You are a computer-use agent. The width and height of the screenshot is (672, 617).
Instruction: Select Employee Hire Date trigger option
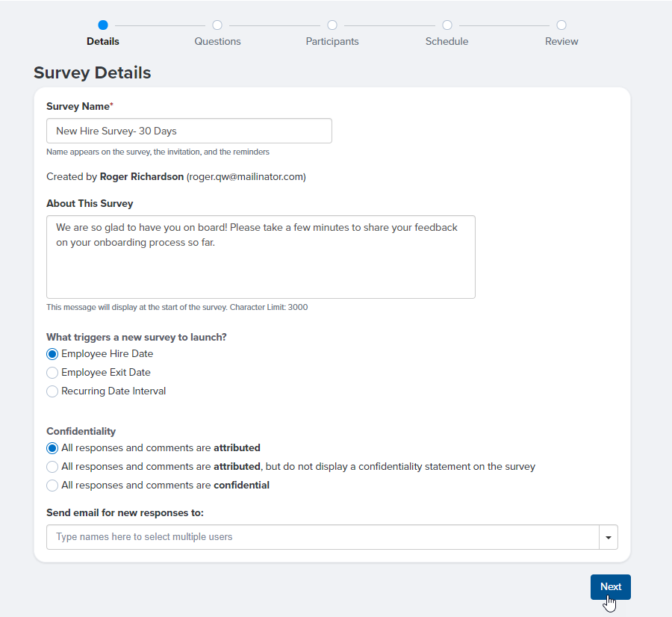(52, 353)
